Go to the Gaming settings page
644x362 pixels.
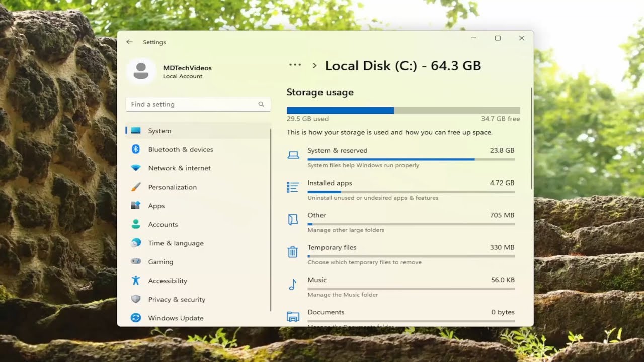(x=198, y=262)
